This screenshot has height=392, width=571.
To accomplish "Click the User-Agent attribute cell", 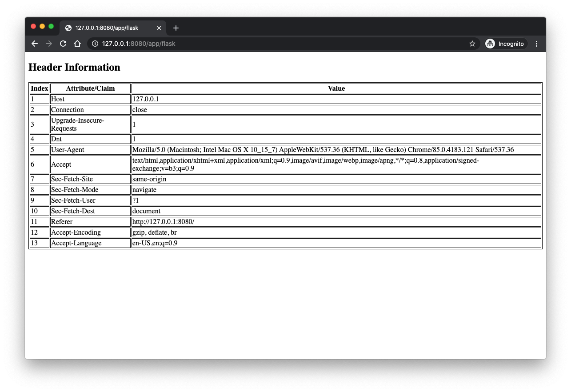I will tap(90, 150).
